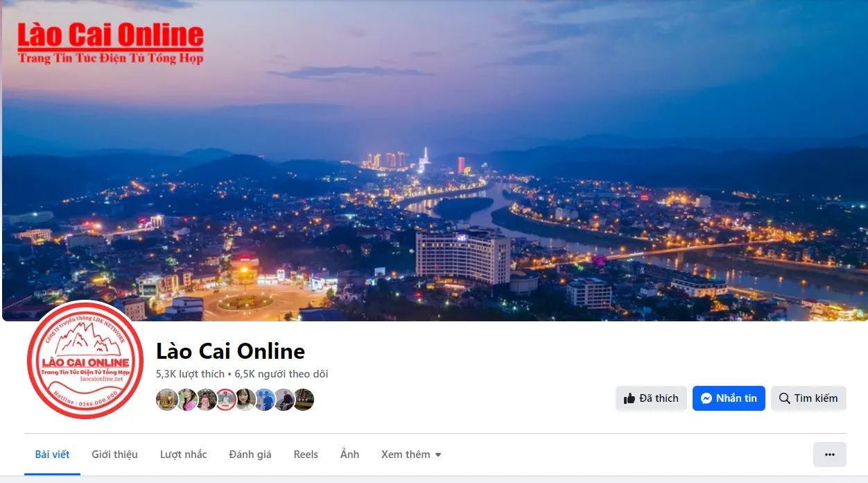Select the Bài viết tab

point(53,455)
